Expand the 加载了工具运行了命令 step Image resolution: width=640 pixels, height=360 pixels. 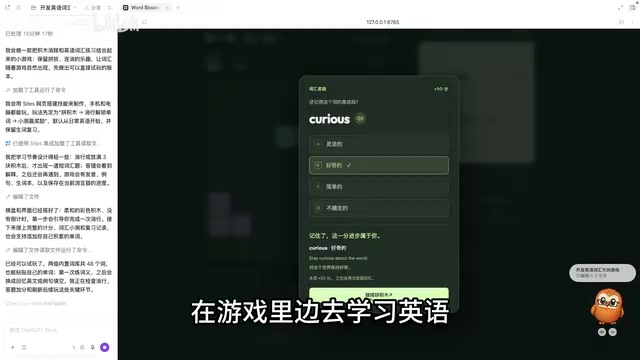coord(36,90)
